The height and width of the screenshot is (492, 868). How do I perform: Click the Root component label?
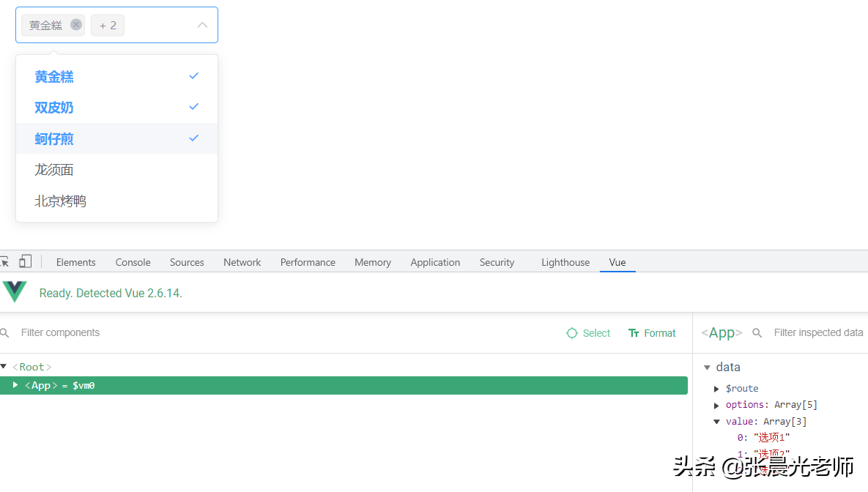coord(32,367)
